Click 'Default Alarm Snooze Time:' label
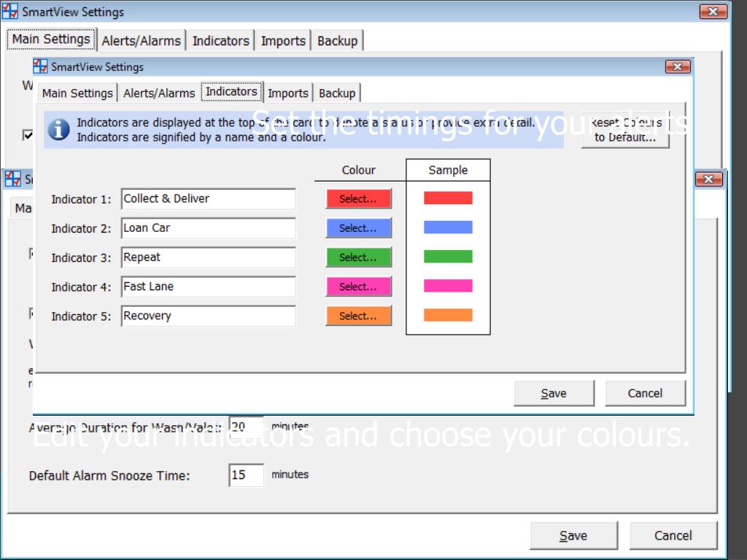 point(109,475)
